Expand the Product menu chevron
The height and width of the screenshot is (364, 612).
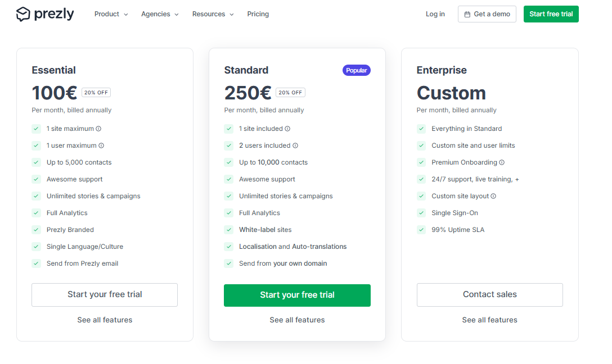pos(125,15)
